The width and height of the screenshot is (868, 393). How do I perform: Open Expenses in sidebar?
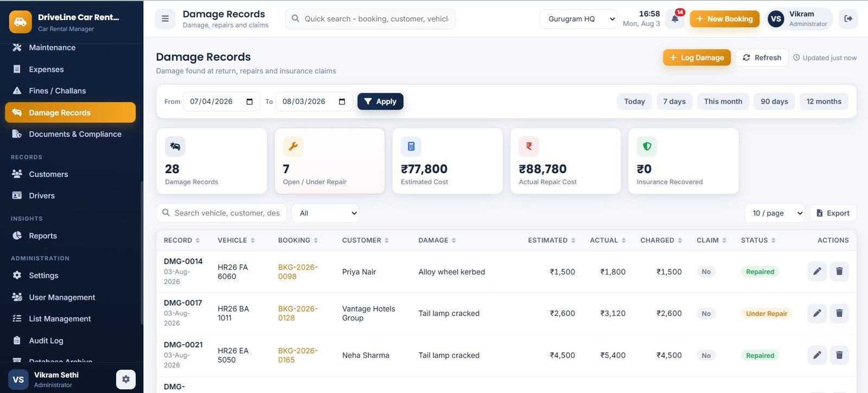71,69
